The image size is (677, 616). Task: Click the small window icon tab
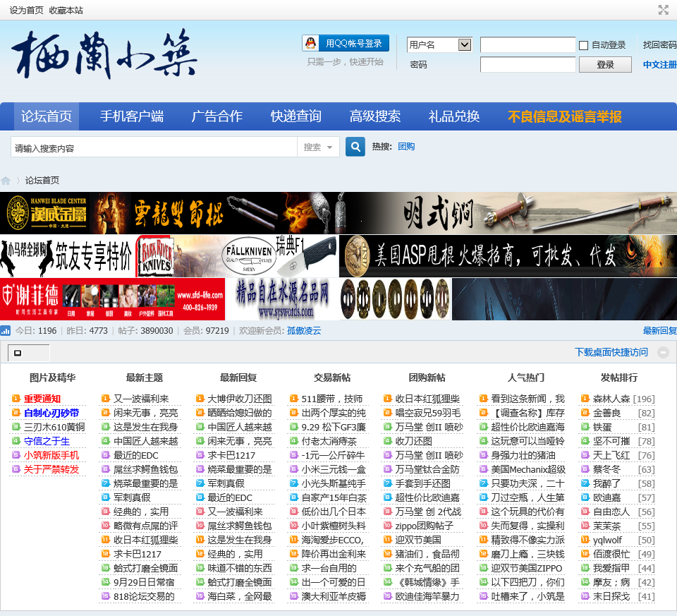(x=18, y=353)
